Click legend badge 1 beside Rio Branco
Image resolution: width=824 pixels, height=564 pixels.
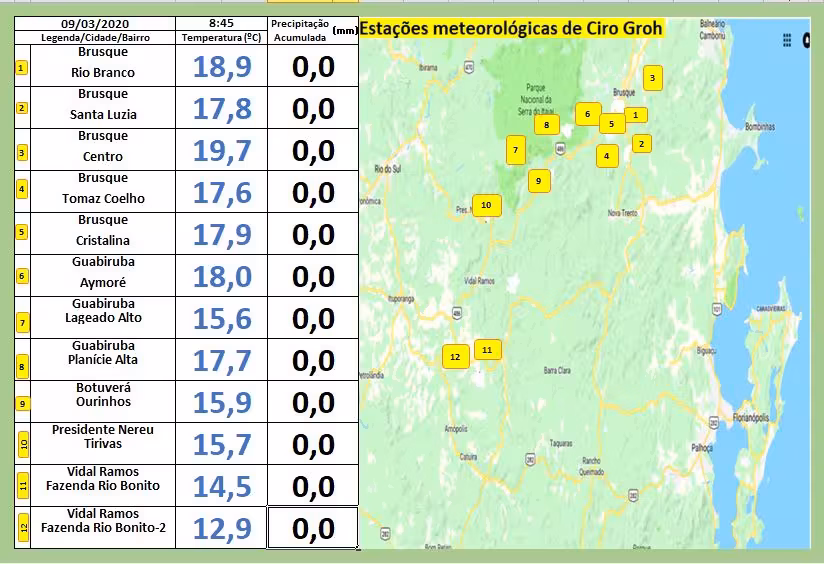pyautogui.click(x=22, y=69)
